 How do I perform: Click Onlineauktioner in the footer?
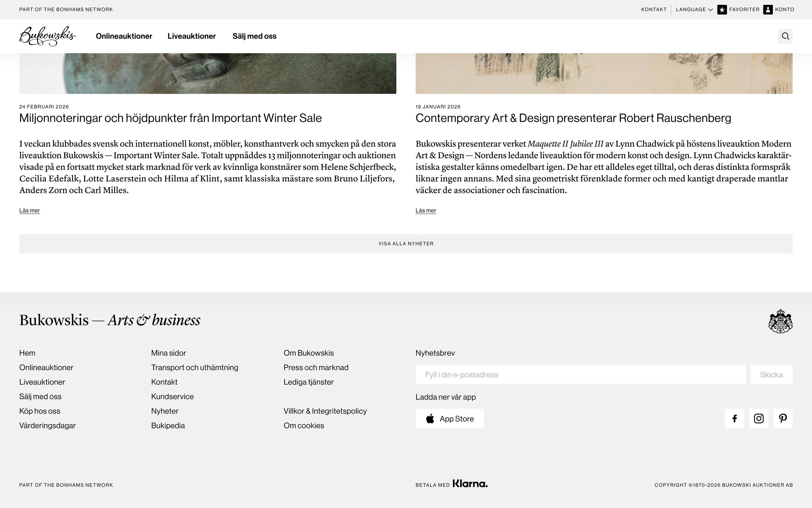coord(46,367)
